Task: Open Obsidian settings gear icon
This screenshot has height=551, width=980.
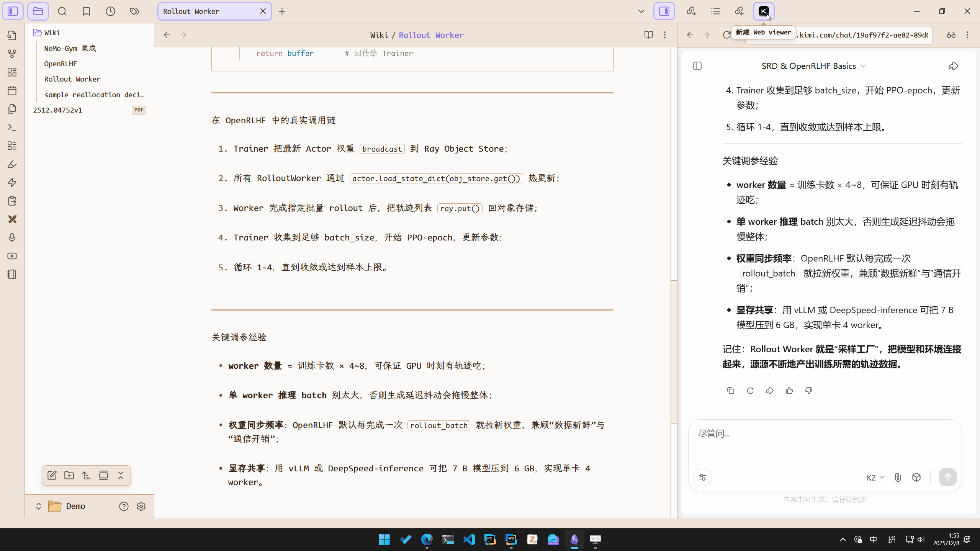Action: point(141,506)
